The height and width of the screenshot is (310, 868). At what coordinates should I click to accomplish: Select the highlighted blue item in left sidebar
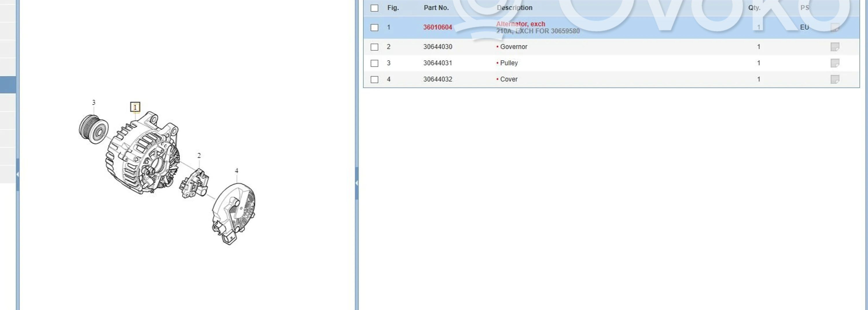pos(8,85)
